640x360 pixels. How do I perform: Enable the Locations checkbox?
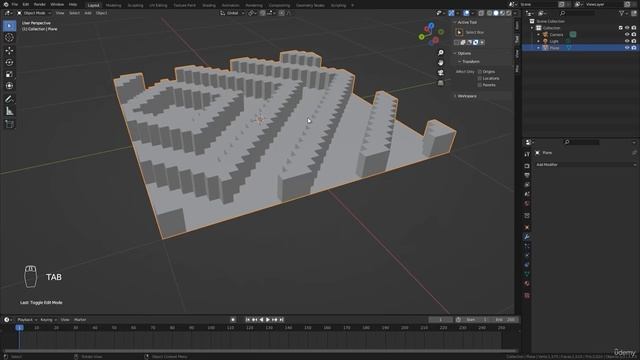(480, 78)
